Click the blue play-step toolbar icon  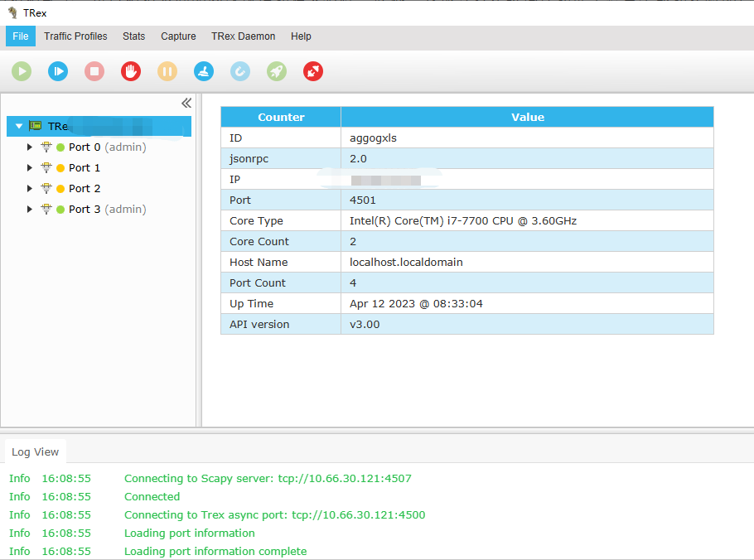(58, 72)
